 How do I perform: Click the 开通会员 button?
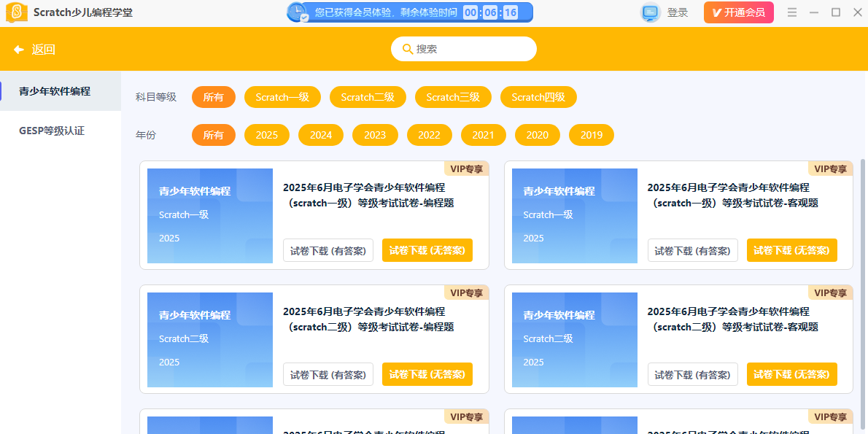coord(738,12)
